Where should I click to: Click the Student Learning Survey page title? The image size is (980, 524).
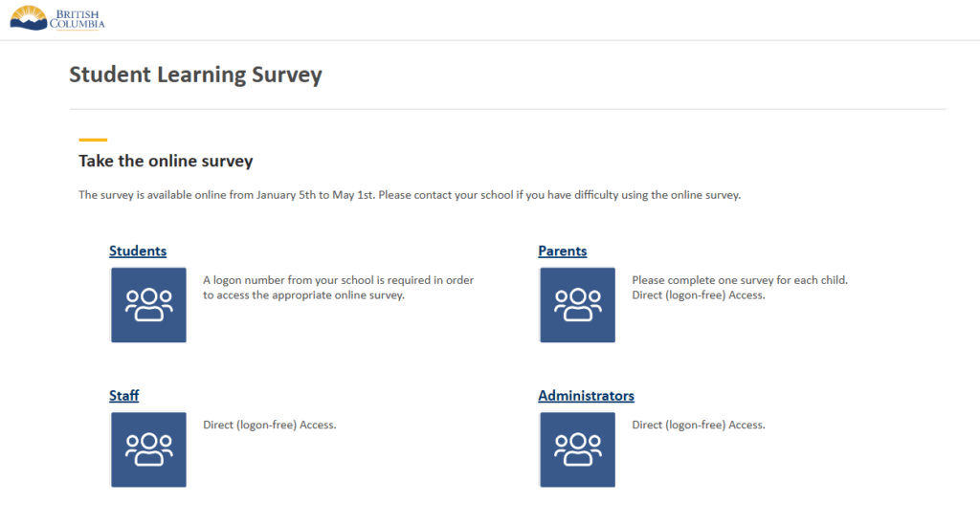(195, 75)
